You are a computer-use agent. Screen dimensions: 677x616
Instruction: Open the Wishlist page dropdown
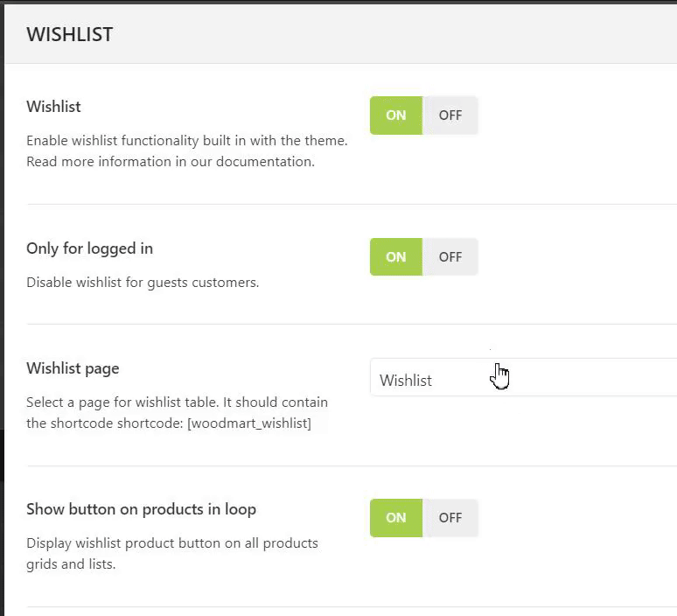523,381
